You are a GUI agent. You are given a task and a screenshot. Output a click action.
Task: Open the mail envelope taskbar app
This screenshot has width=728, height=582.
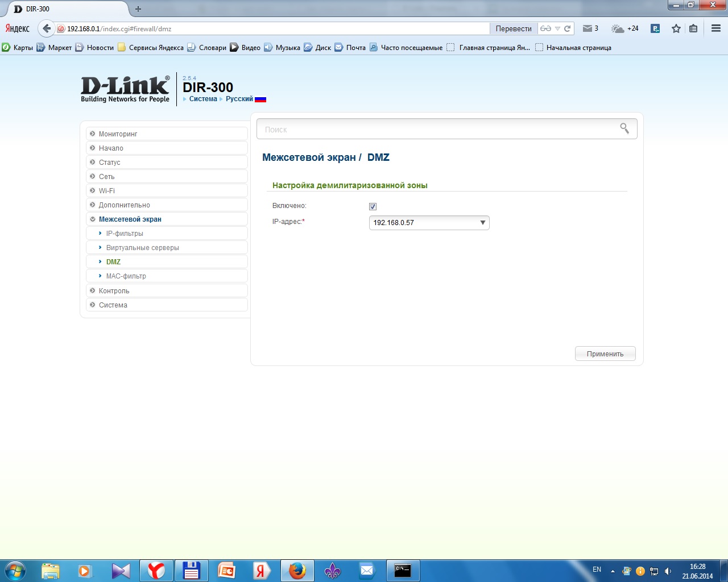367,571
